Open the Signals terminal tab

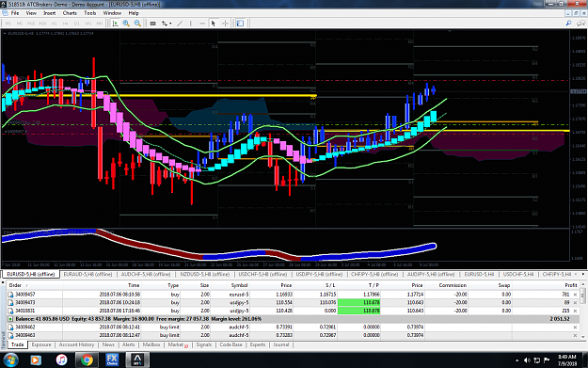pos(204,344)
